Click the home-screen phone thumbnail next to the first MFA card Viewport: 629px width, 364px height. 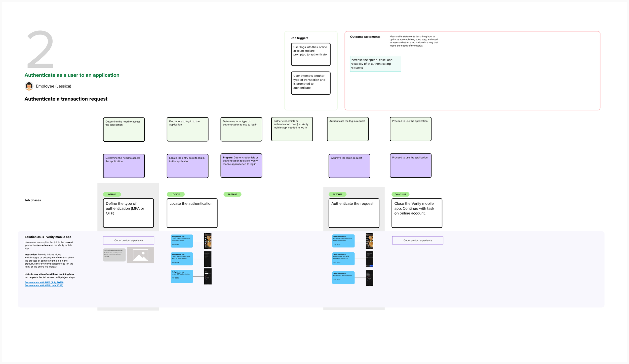pyautogui.click(x=208, y=241)
